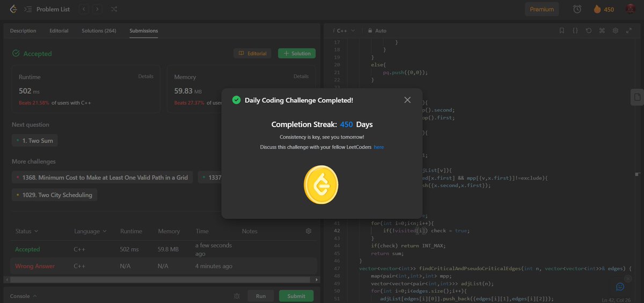Click the format code braces icon
Image resolution: width=644 pixels, height=303 pixels.
point(575,31)
